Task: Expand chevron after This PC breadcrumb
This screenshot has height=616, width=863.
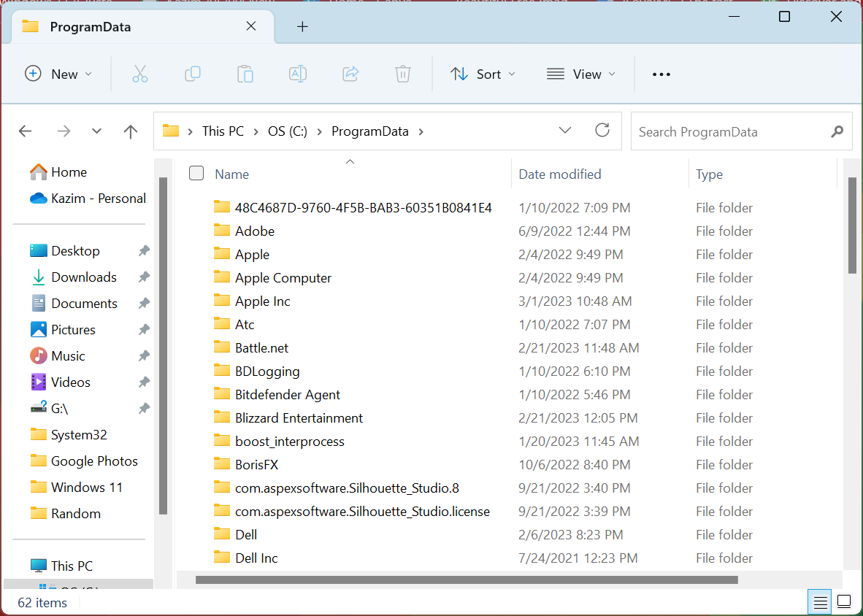Action: pos(256,131)
